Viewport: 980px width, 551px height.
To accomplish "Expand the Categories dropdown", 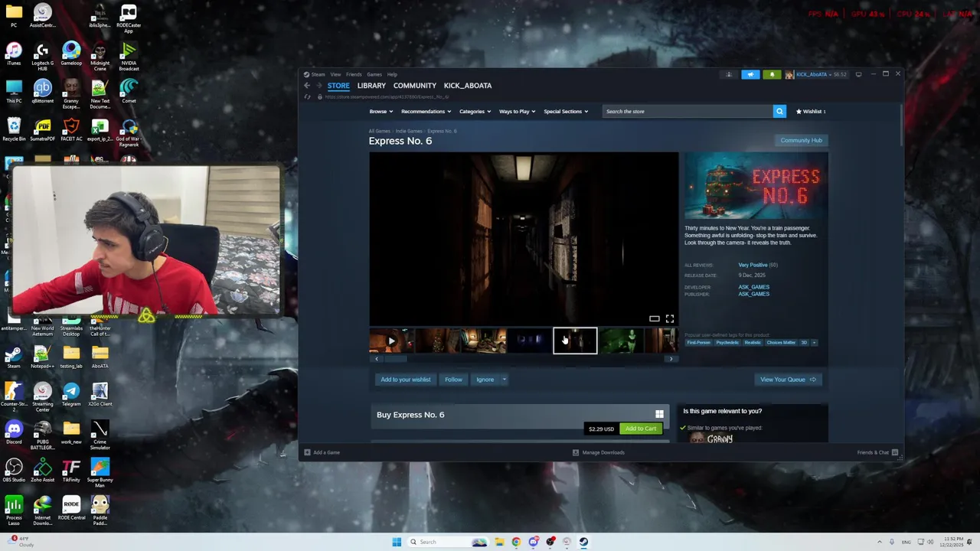I will click(475, 112).
